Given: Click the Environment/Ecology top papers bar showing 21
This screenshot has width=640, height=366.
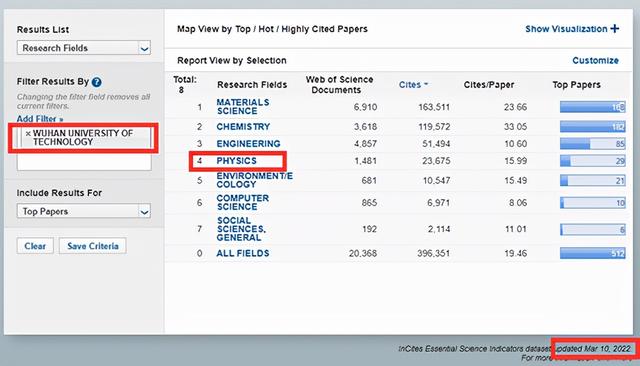Looking at the screenshot, I should [x=592, y=180].
